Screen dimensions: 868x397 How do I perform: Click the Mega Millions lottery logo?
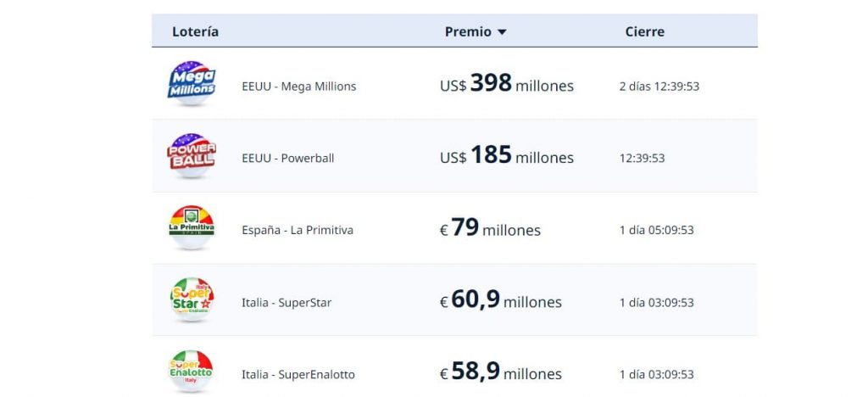coord(191,83)
